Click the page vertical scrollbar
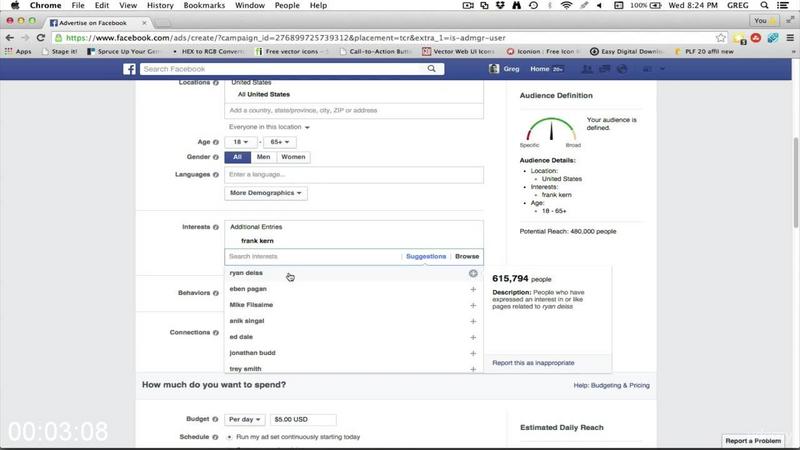 (795, 183)
